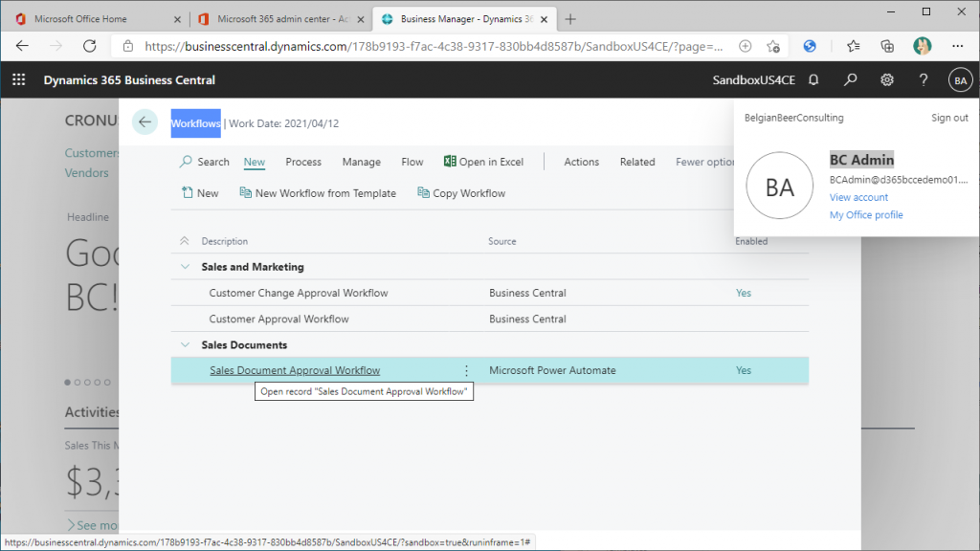Close the Microsoft Office Home tab

click(177, 19)
